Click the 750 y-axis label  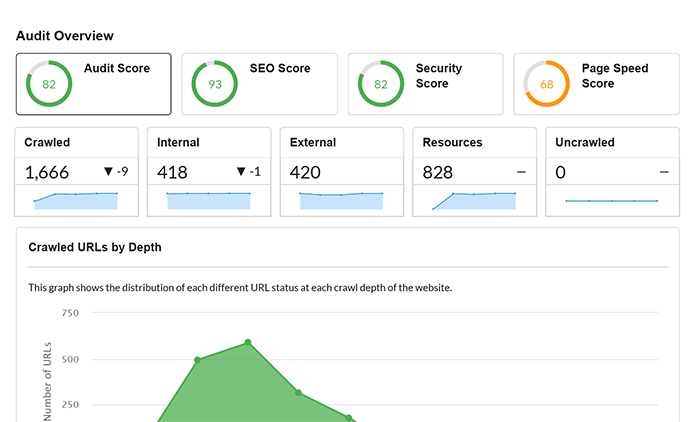click(70, 313)
